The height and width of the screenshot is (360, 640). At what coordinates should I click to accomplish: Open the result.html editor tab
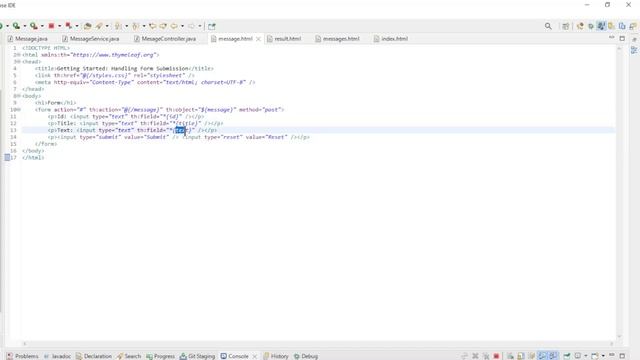click(284, 39)
